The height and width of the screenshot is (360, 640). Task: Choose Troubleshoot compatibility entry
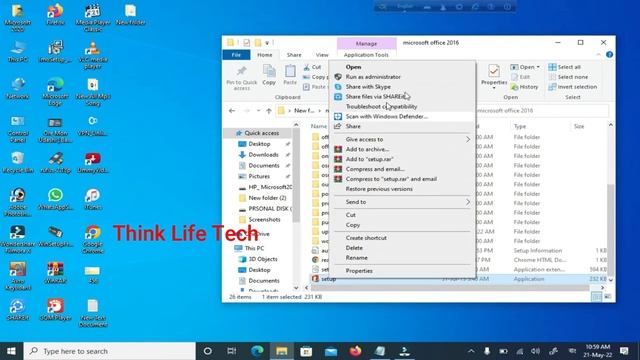click(x=381, y=107)
